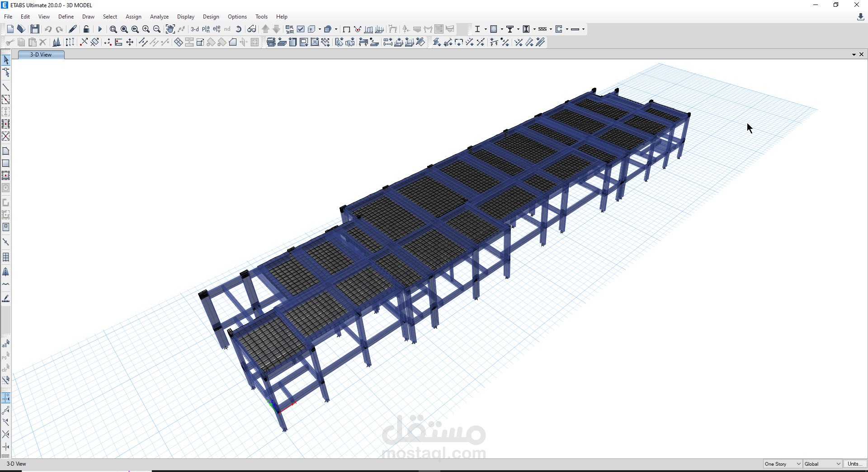Select the Draw Beam/Column line tool
Viewport: 868px width, 472px height.
pyautogui.click(x=6, y=87)
